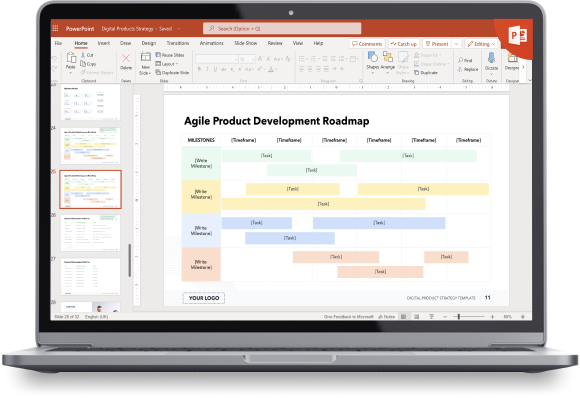Toggle bulleted list
The image size is (580, 398).
303,59
